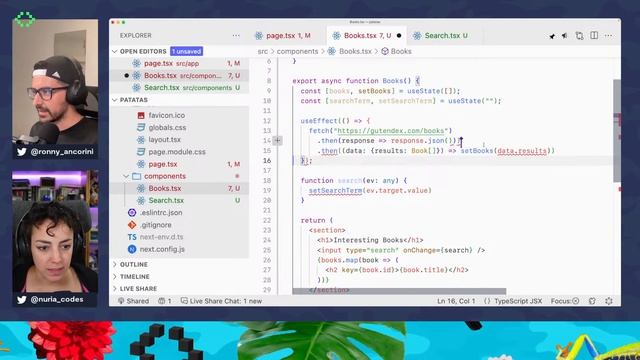Image resolution: width=640 pixels, height=360 pixels.
Task: Open notifications icon at status bar end
Action: click(609, 301)
